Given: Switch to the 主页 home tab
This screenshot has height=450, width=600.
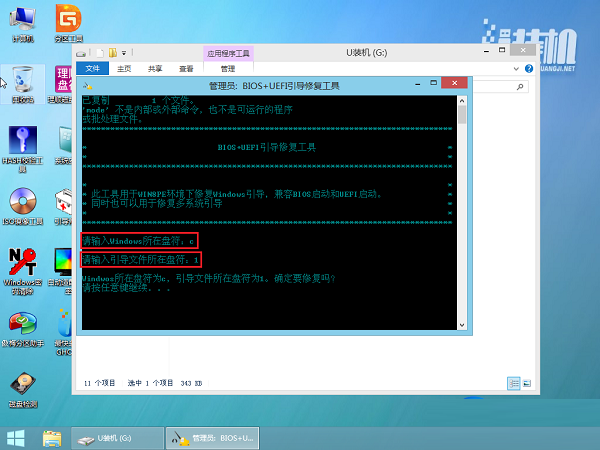Looking at the screenshot, I should click(x=124, y=69).
